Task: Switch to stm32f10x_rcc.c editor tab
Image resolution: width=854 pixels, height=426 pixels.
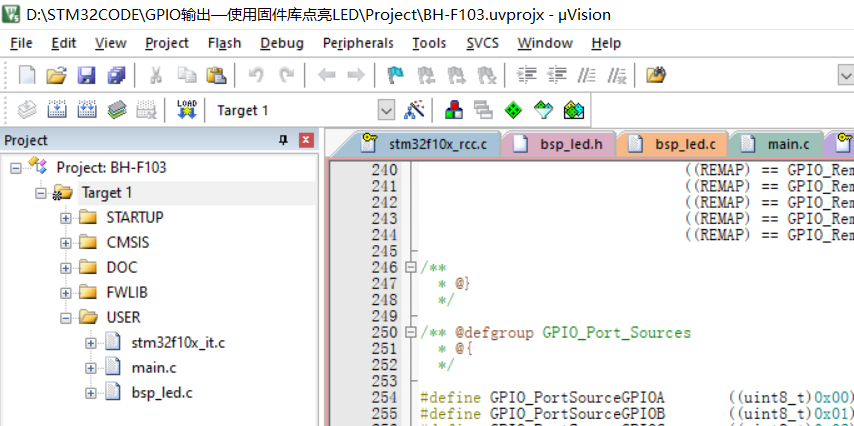Action: pos(425,144)
